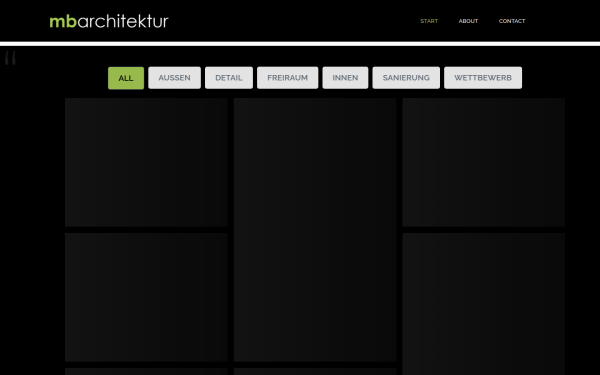Filter projects by WETTBEWERB

[483, 78]
